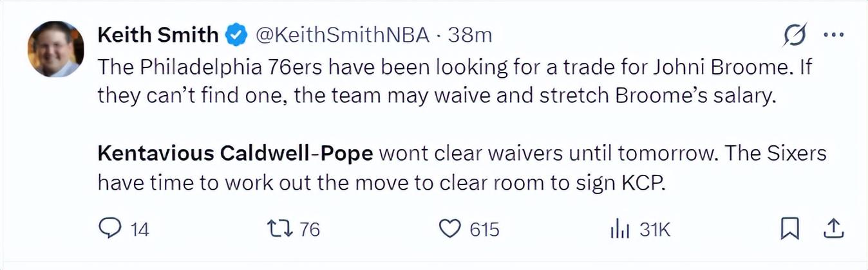Click the blue verified checkmark badge

pyautogui.click(x=236, y=35)
